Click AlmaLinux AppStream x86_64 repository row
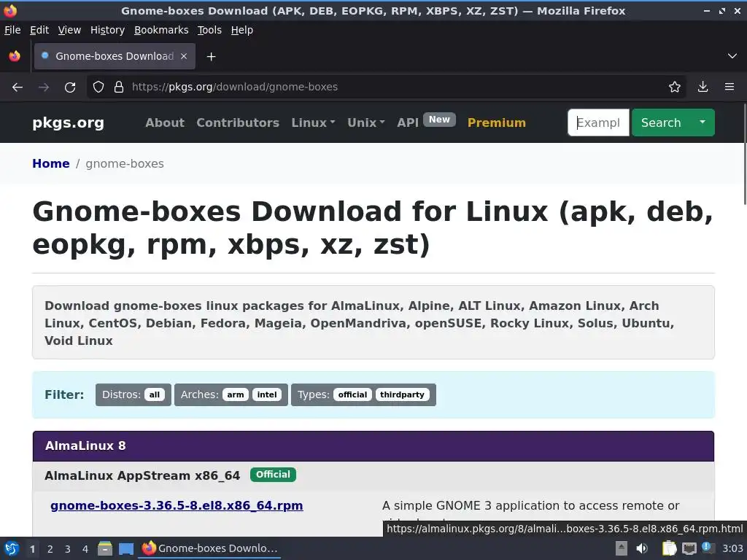Viewport: 747px width, 560px height. (x=373, y=475)
